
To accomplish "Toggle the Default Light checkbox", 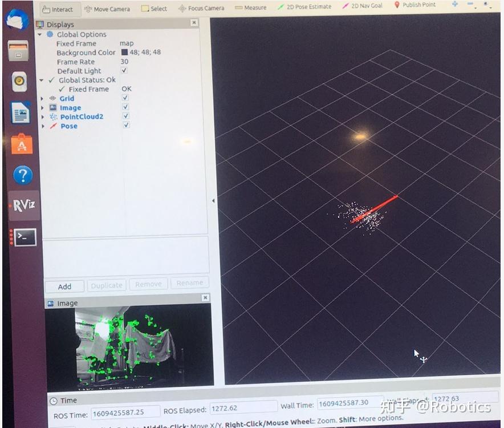I will pos(124,70).
